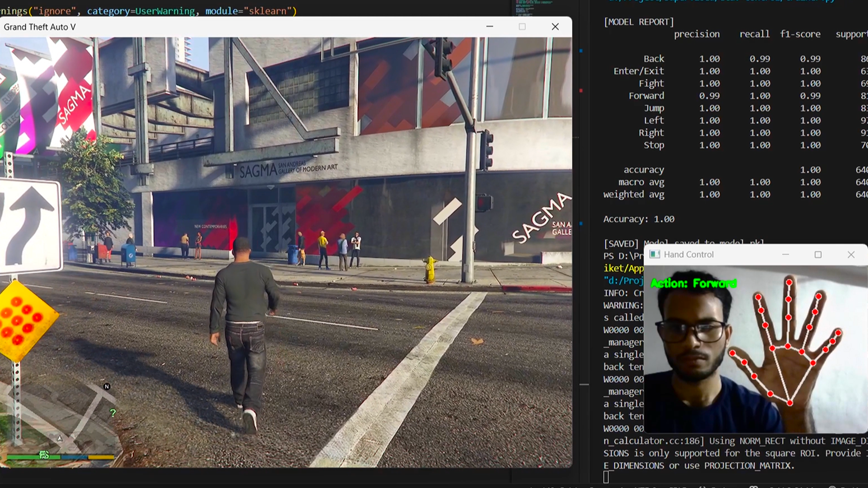Focus the Hand Control title bar text

[x=689, y=254]
